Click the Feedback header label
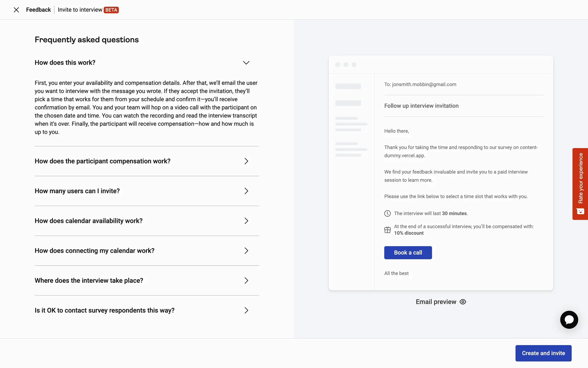This screenshot has width=588, height=368. pyautogui.click(x=38, y=10)
